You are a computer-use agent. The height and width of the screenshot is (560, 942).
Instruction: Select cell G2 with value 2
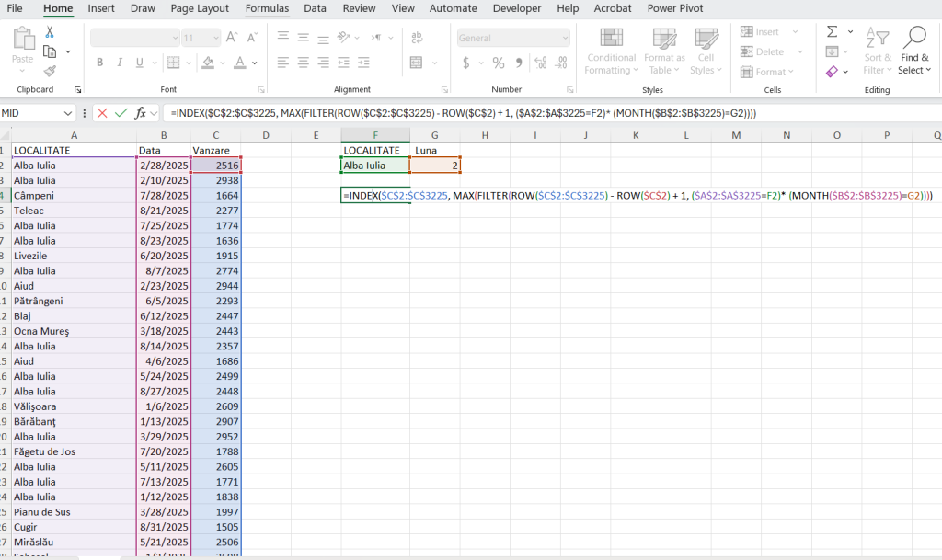coord(435,166)
